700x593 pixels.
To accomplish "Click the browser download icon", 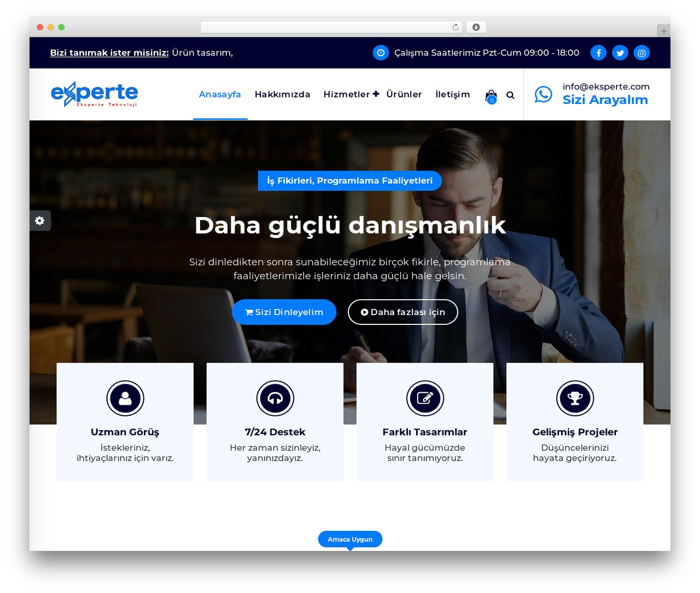I will pyautogui.click(x=476, y=27).
